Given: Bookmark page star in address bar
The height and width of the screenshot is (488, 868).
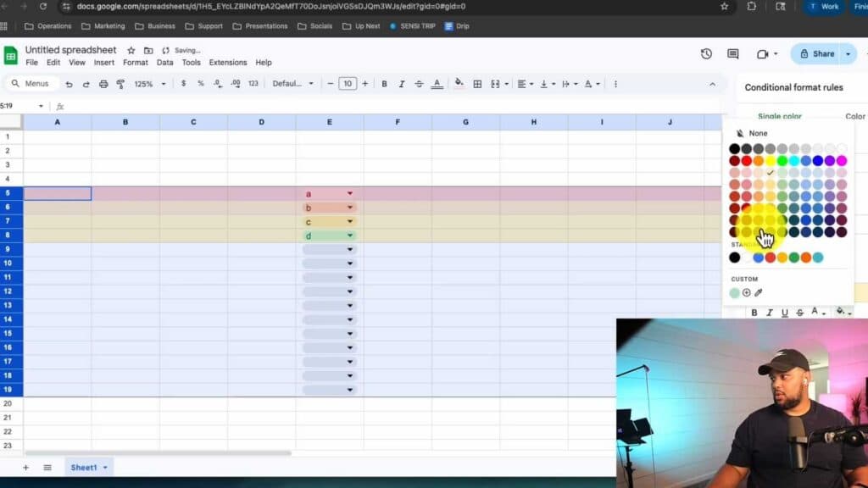Looking at the screenshot, I should click(x=725, y=7).
